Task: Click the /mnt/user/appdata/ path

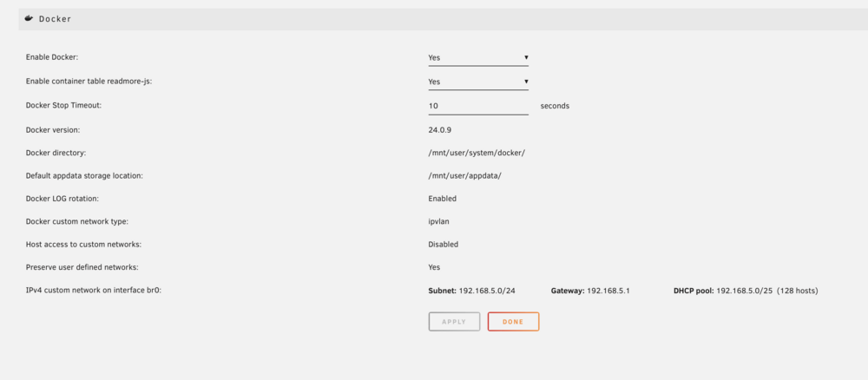Action: [x=464, y=176]
